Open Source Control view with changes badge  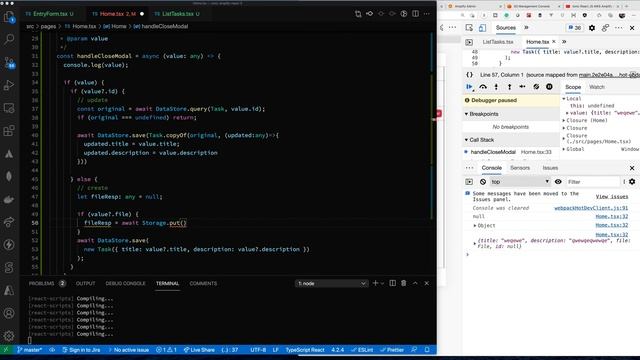9,62
